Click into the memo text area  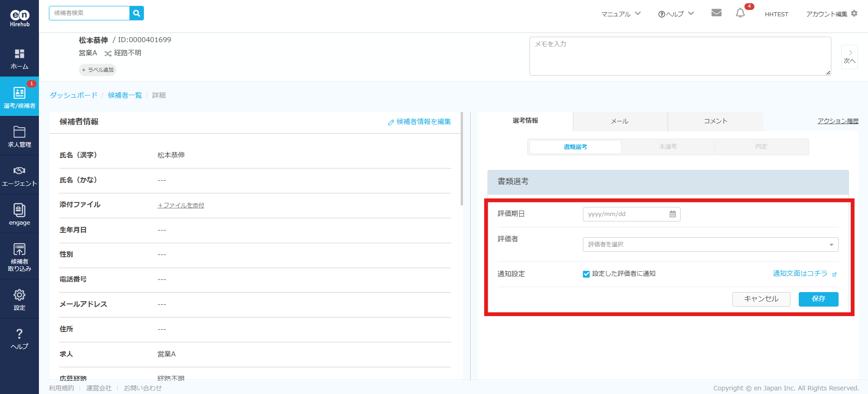coord(680,56)
